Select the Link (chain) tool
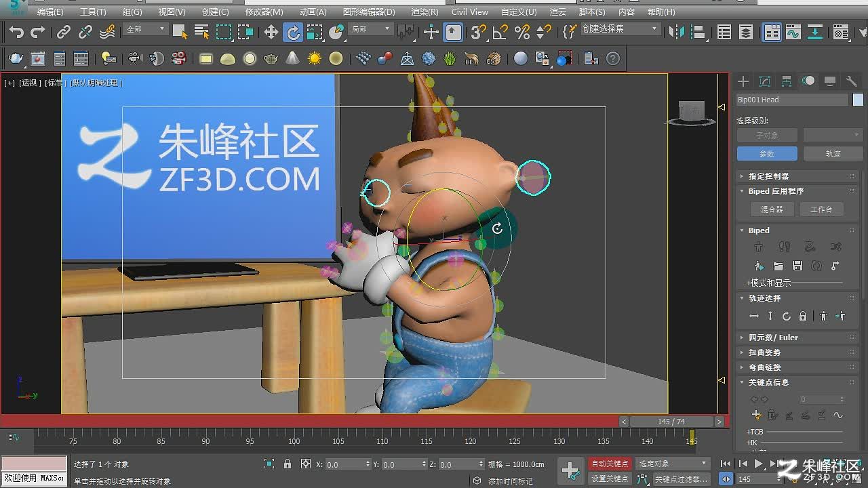868x488 pixels. click(x=63, y=32)
